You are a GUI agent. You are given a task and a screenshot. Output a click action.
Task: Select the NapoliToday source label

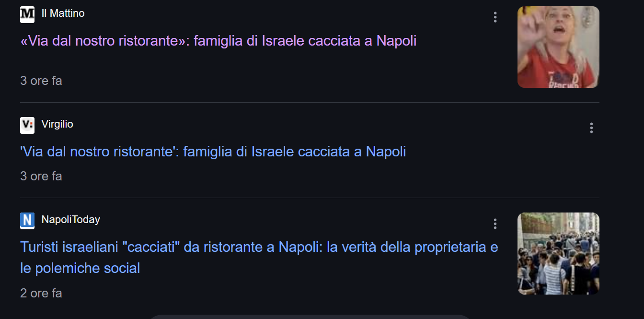click(70, 220)
